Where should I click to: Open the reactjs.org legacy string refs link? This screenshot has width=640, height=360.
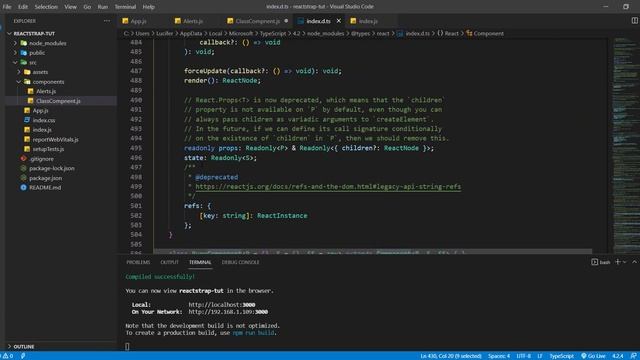[x=328, y=187]
